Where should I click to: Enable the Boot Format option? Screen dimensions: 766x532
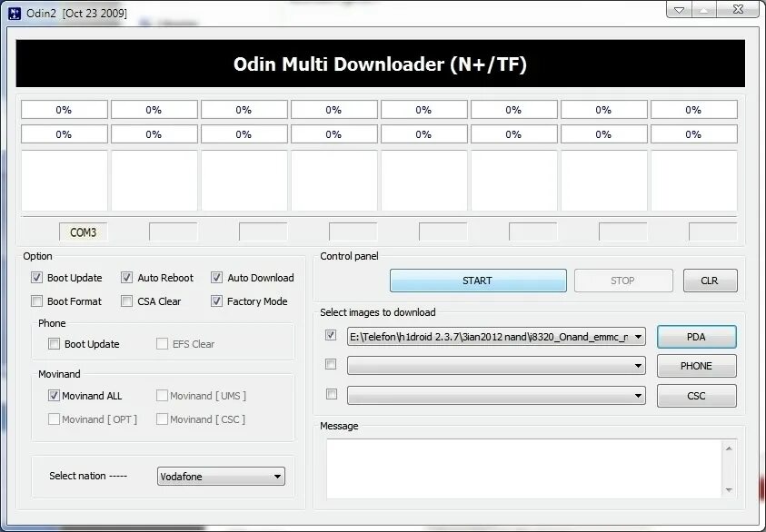coord(36,300)
